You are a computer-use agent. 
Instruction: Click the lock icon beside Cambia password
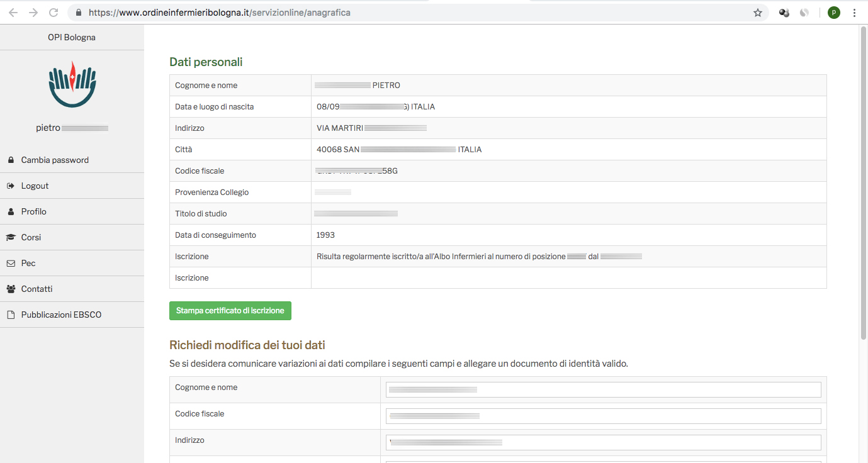click(11, 160)
